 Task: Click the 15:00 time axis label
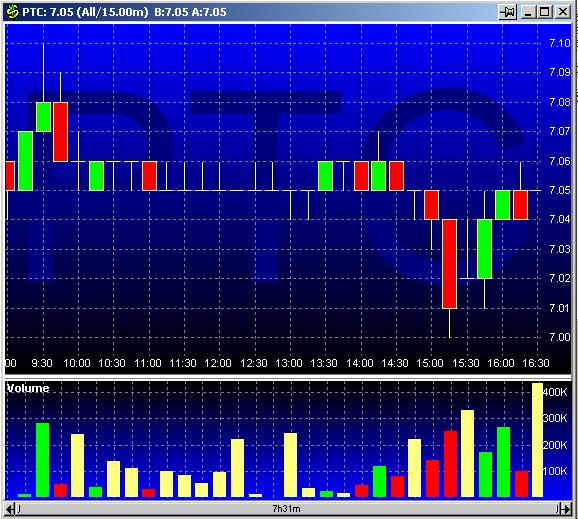click(430, 363)
